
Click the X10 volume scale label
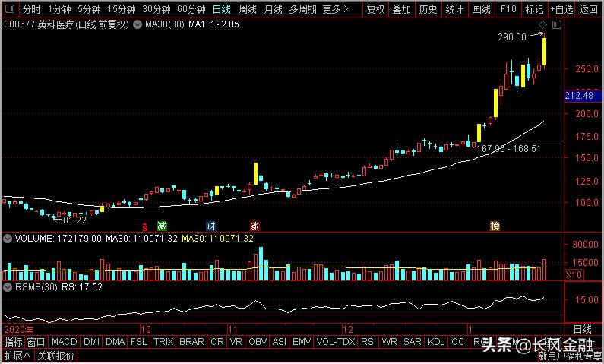pyautogui.click(x=574, y=274)
